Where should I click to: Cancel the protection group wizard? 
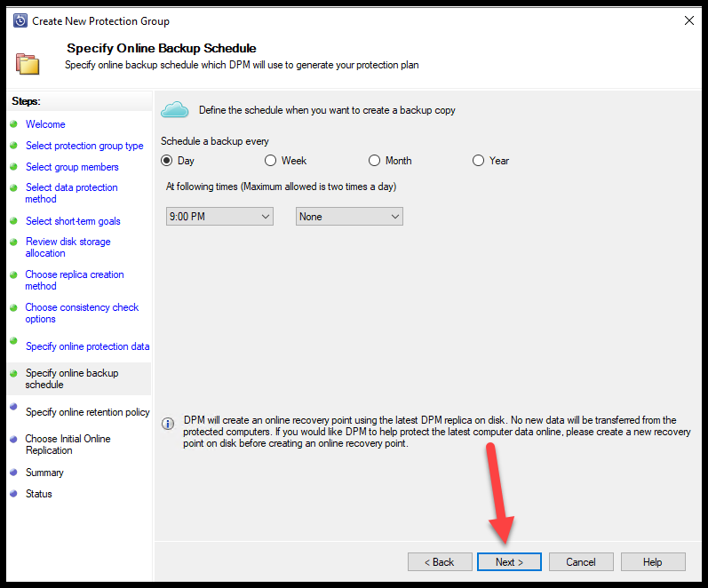581,562
